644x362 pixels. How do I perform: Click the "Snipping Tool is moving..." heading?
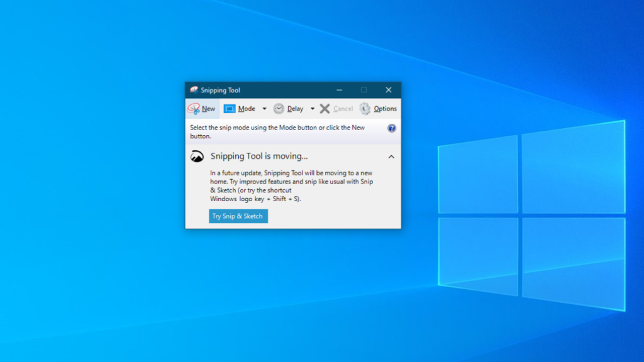tap(259, 156)
